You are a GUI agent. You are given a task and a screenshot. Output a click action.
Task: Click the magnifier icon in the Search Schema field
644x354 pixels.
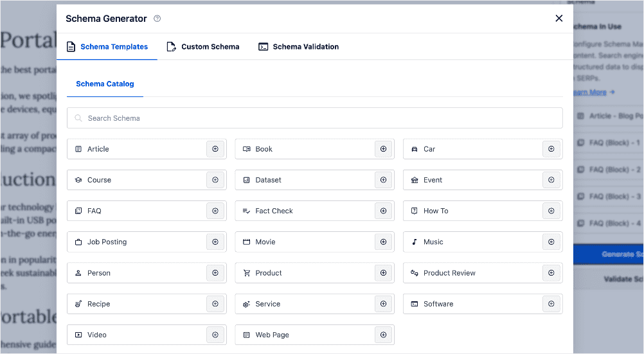78,118
